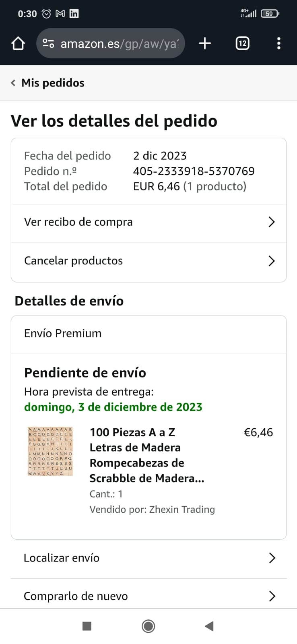Tap chevron next to Comprarlo de nuevo

coord(272,596)
